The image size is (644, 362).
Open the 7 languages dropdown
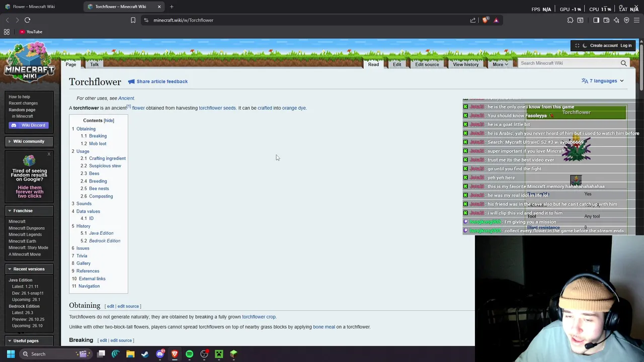(x=603, y=81)
